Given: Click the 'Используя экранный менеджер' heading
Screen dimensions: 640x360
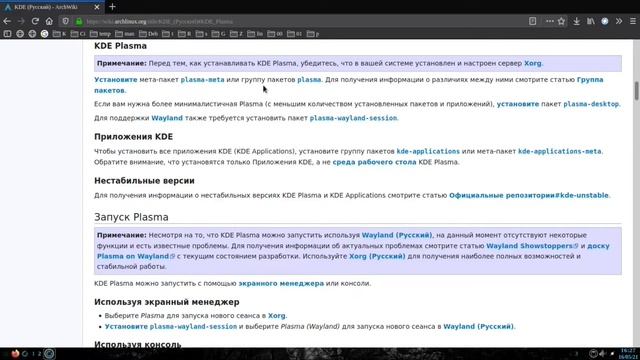Looking at the screenshot, I should pyautogui.click(x=167, y=302).
